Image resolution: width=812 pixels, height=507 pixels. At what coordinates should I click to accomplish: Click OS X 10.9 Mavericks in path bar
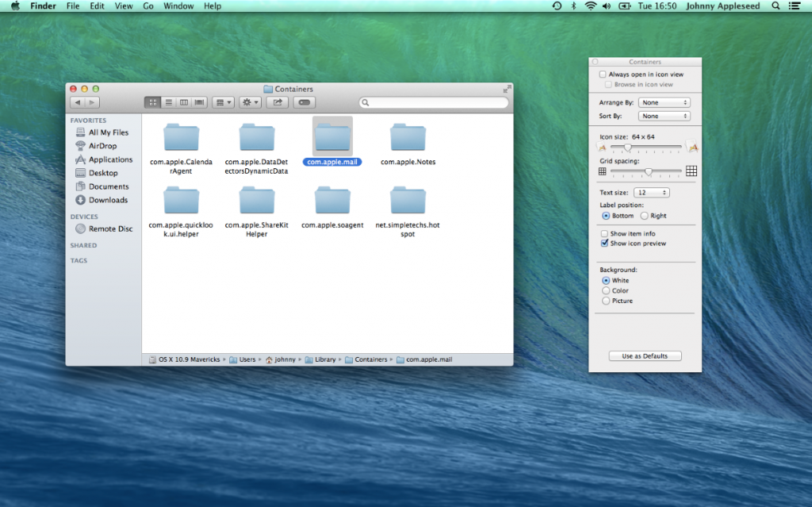coord(184,359)
